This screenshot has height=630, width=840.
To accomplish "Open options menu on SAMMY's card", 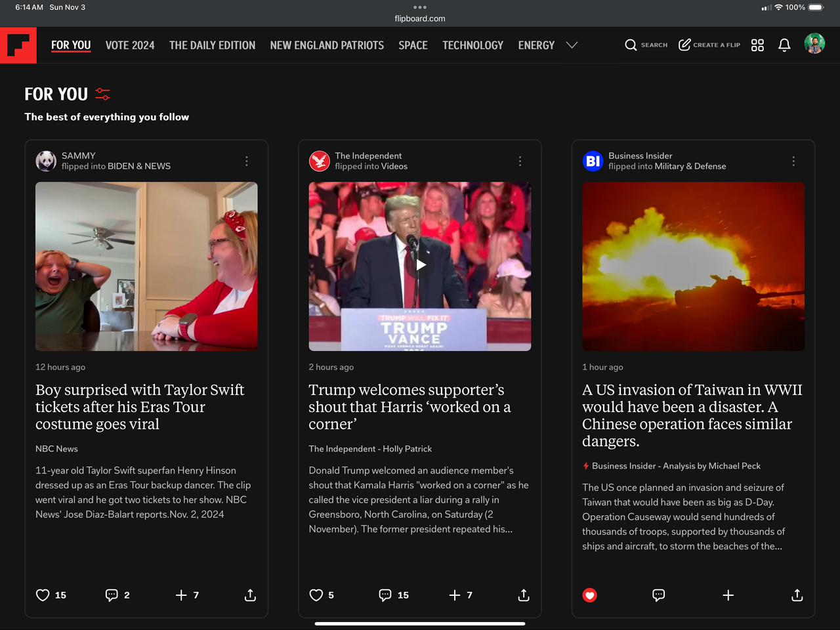I will tap(247, 161).
